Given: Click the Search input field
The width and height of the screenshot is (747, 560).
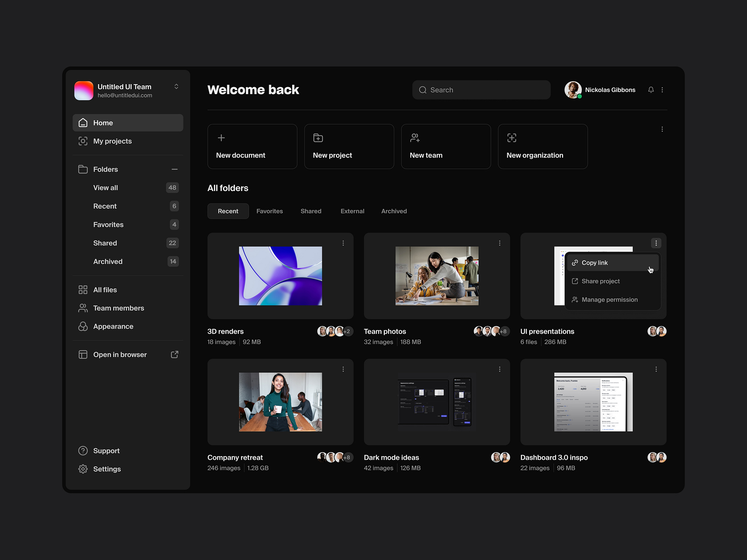Looking at the screenshot, I should 481,90.
